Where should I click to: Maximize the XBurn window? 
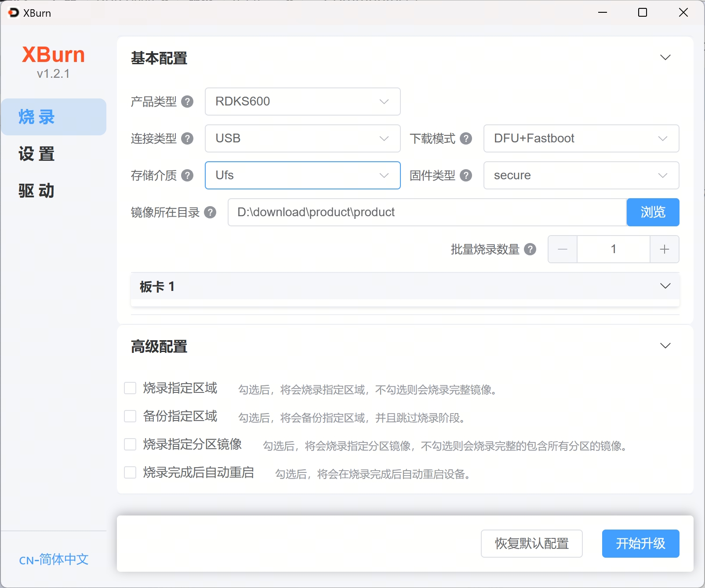(643, 12)
